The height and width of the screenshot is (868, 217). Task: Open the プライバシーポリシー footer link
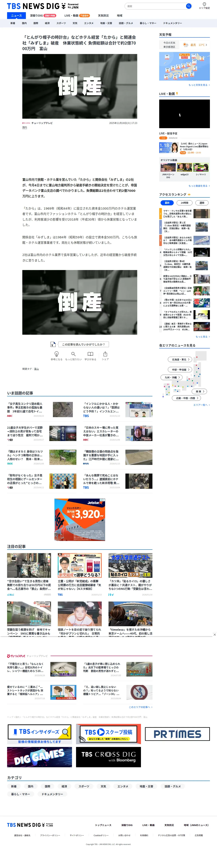click(50, 836)
